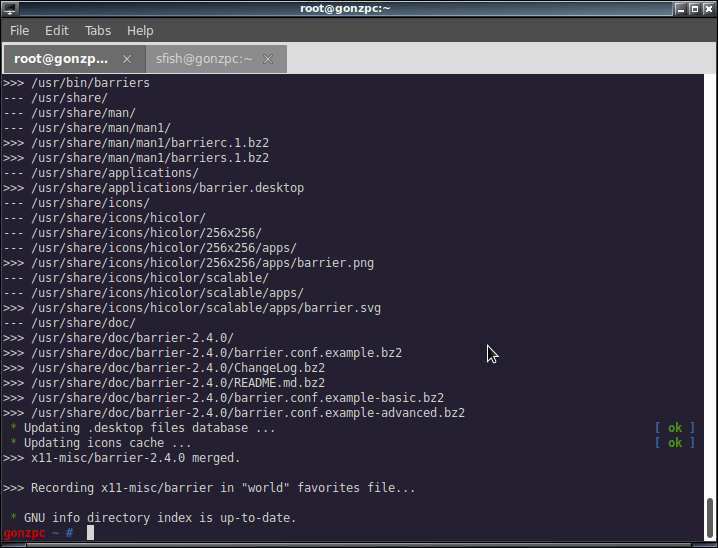Click the line /usr/share/icons/hicolor/scalable/apps/
The image size is (718, 548).
coord(153,293)
